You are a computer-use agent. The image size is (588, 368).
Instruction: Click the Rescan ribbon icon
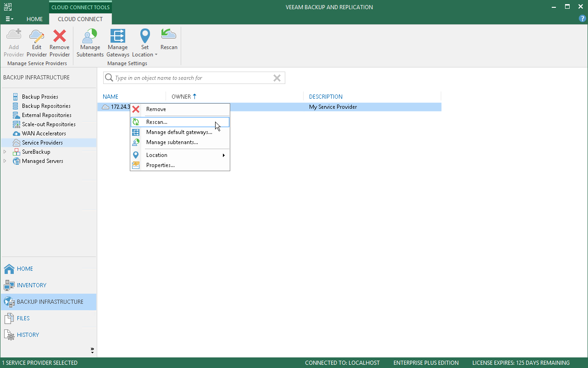(169, 39)
